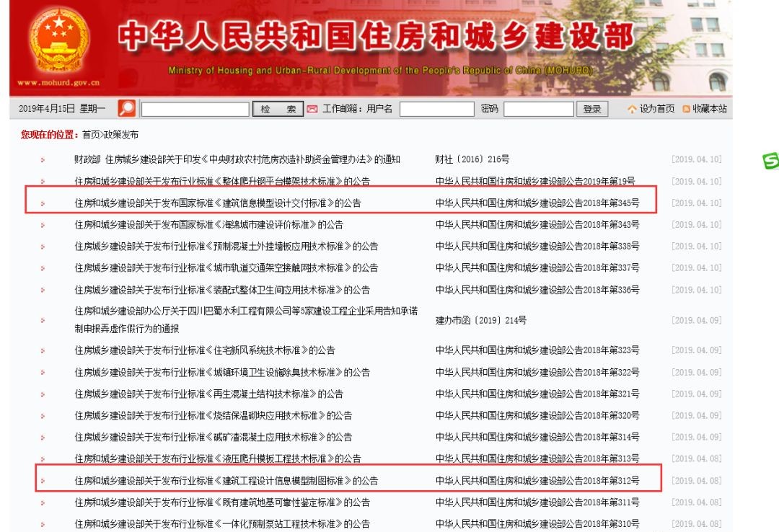Click the orange magnifier search icon
Screen dimensions: 779x532
coord(127,108)
